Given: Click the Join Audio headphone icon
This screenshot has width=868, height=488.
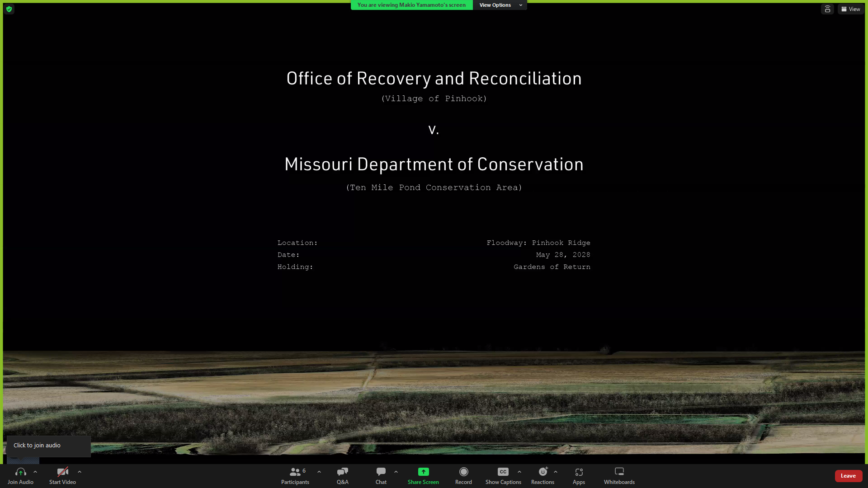Looking at the screenshot, I should 20,472.
